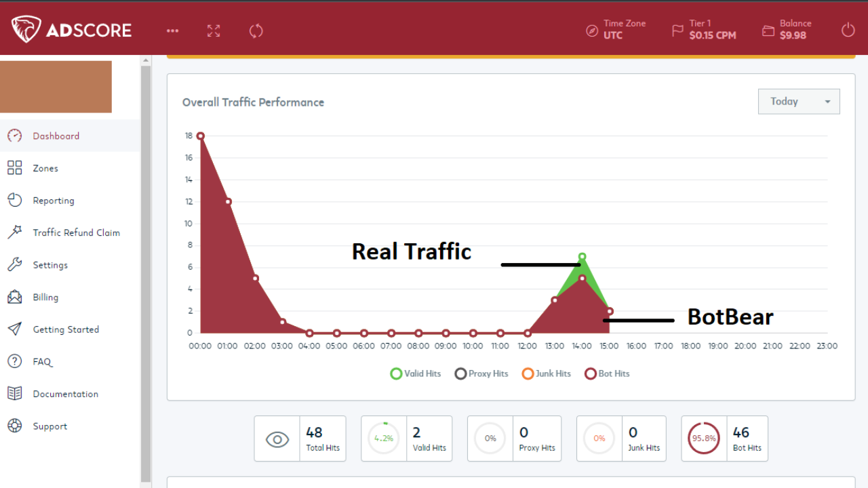
Task: Click the 0% proxy hits progress ring
Action: tap(490, 439)
